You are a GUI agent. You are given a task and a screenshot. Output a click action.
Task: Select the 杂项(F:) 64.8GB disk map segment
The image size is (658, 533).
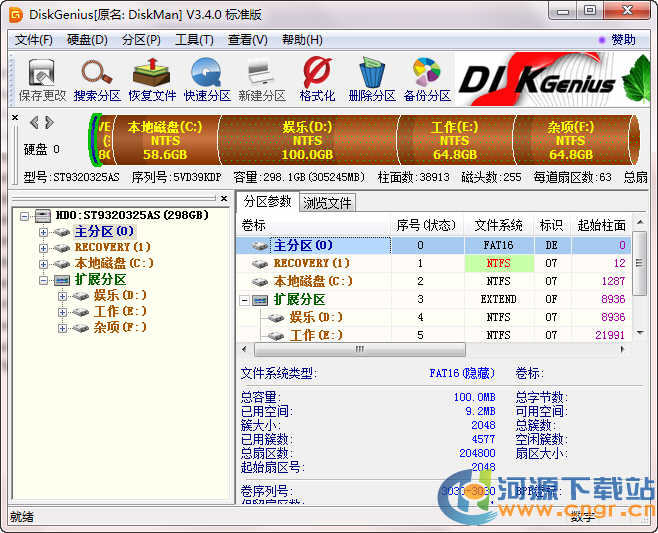click(571, 140)
